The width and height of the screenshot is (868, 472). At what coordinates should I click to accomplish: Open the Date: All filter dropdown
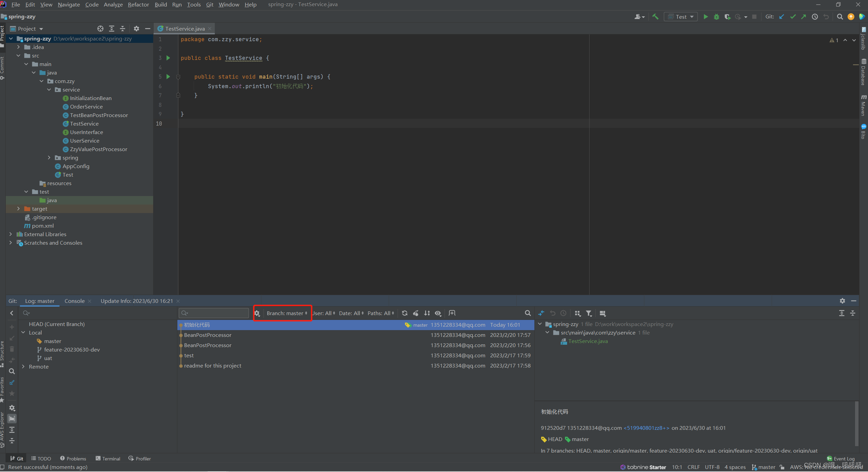pos(351,313)
